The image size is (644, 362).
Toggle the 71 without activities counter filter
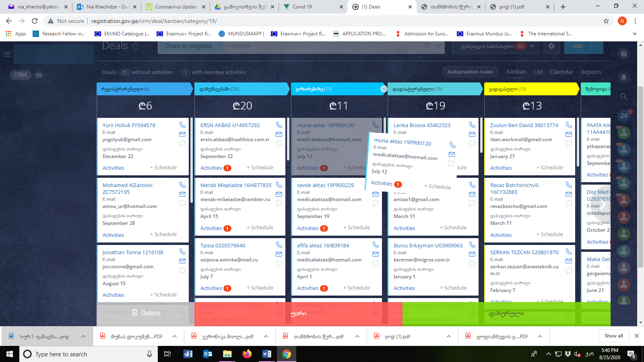coord(124,72)
